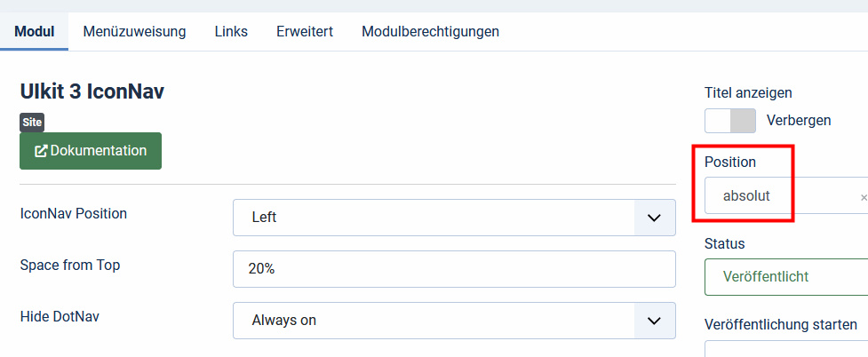The width and height of the screenshot is (868, 357).
Task: Clear the Position field with x icon
Action: coord(863,197)
